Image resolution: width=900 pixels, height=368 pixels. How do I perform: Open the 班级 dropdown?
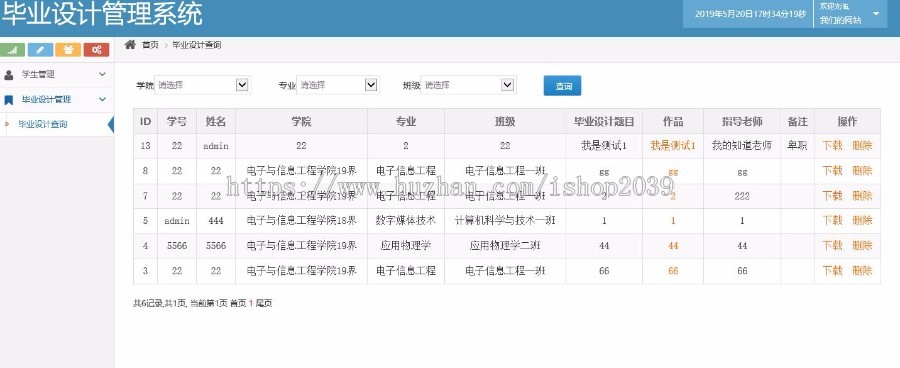(x=468, y=85)
